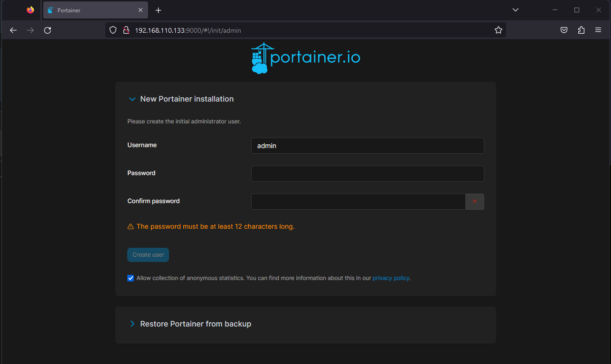
Task: Click the forward navigation arrow
Action: [30, 30]
